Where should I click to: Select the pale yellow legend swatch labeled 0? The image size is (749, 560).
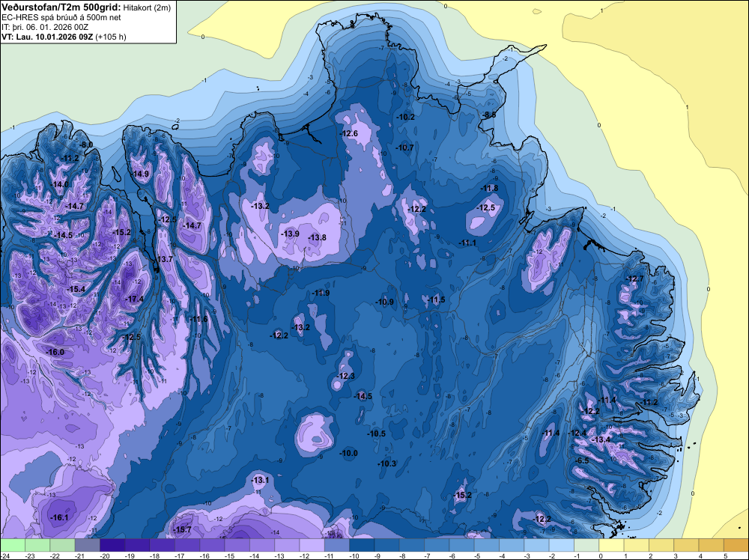point(611,545)
